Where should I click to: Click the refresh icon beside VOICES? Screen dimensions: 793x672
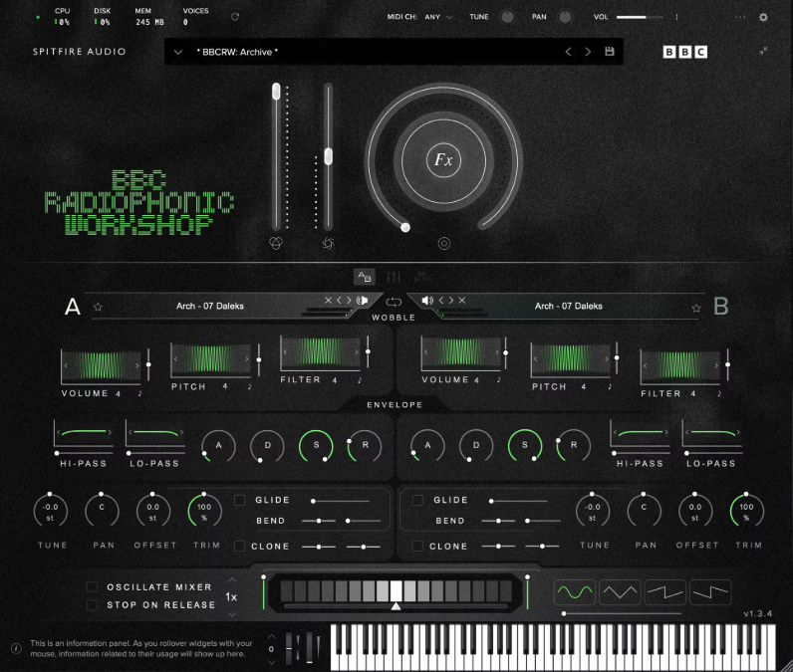point(235,17)
